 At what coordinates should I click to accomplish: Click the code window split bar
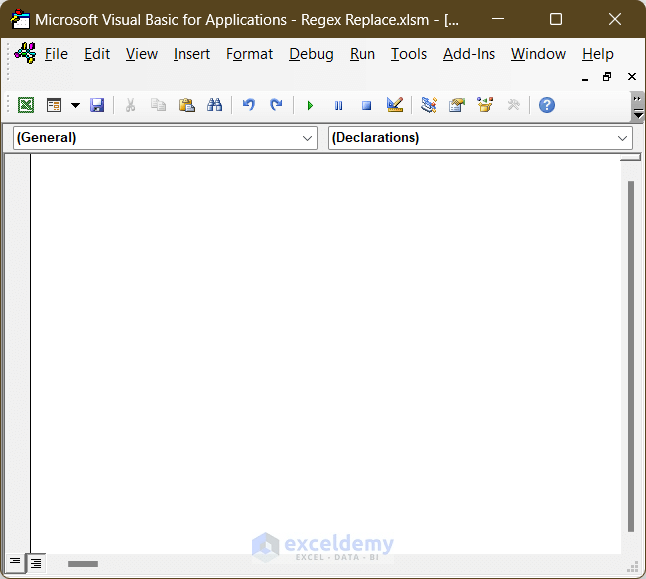(630, 157)
